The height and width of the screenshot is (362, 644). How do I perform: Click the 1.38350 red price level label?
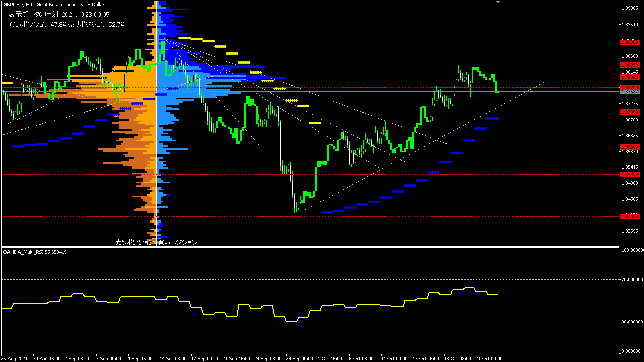tap(630, 65)
